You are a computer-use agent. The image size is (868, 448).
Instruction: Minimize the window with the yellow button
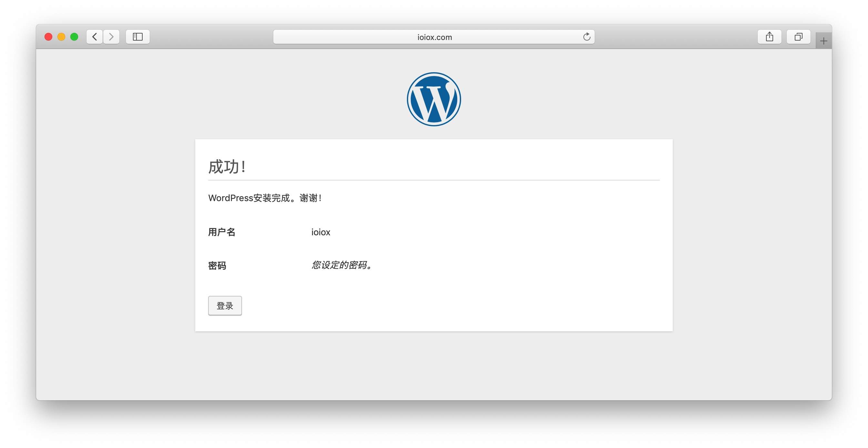click(61, 37)
